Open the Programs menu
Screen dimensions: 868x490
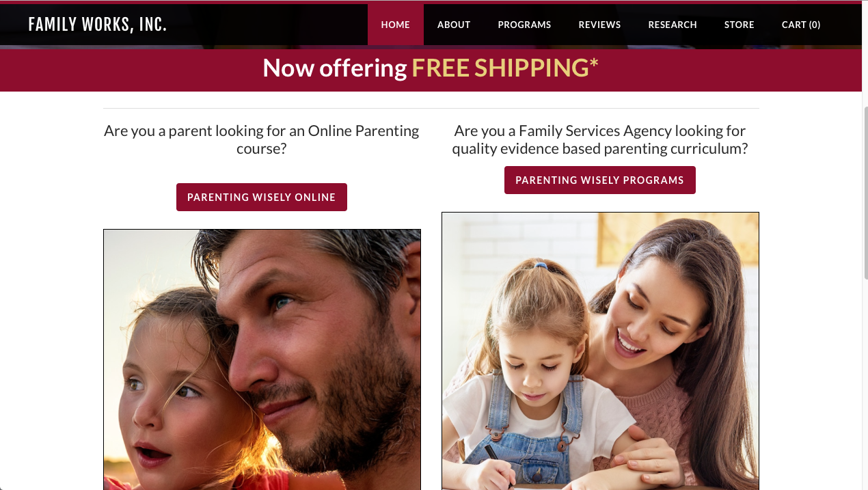pyautogui.click(x=524, y=25)
